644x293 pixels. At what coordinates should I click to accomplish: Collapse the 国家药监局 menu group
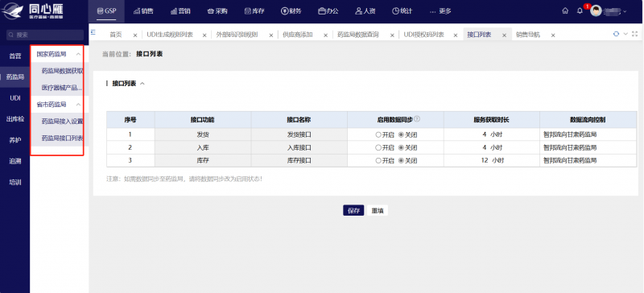click(78, 54)
